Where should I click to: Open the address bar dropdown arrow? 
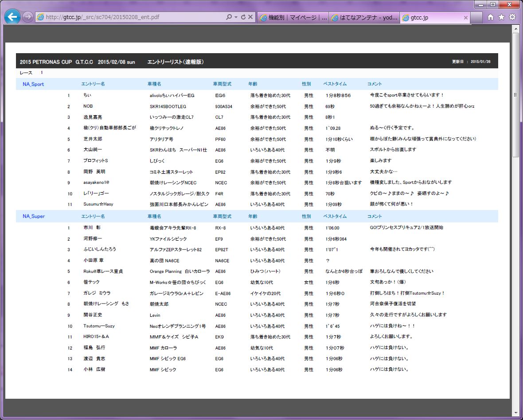236,17
